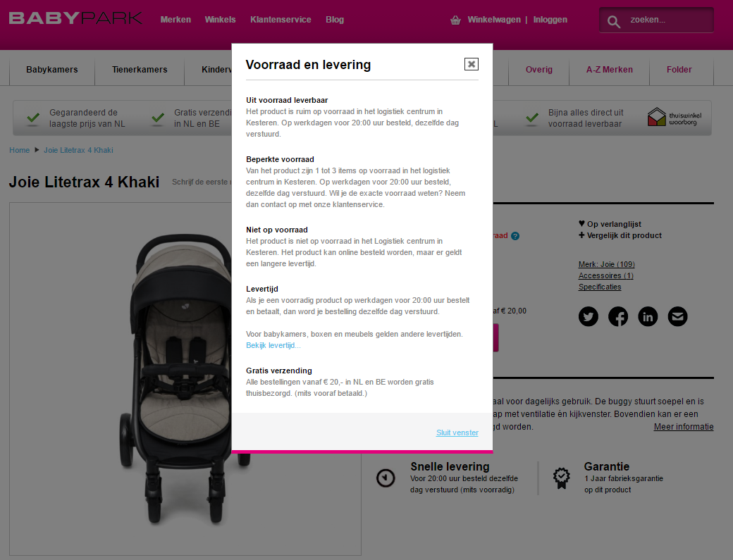The image size is (733, 560).
Task: Click the search magnifier icon
Action: coord(613,21)
